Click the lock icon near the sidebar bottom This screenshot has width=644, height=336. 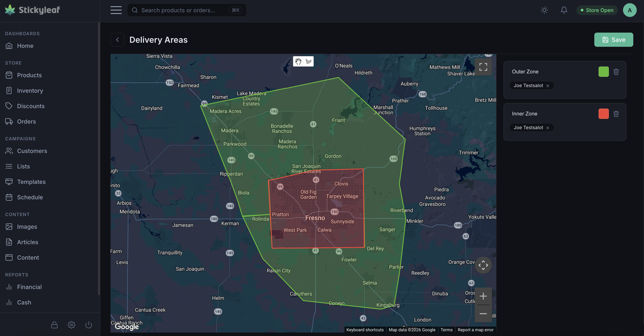(x=54, y=325)
